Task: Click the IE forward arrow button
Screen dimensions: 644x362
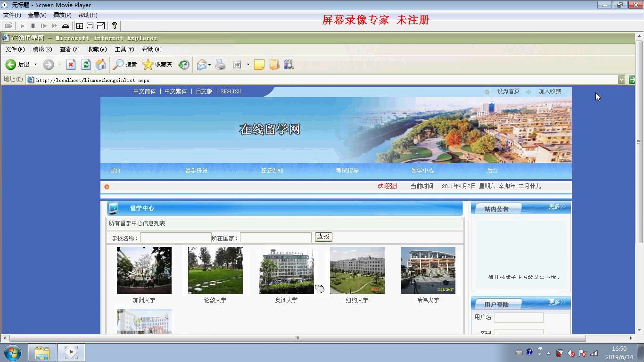Action: click(x=49, y=65)
